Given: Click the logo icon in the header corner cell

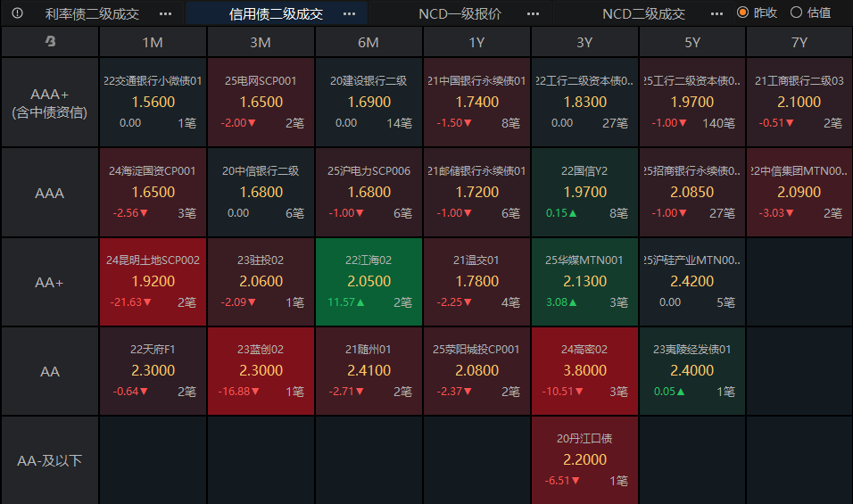Looking at the screenshot, I should click(50, 41).
